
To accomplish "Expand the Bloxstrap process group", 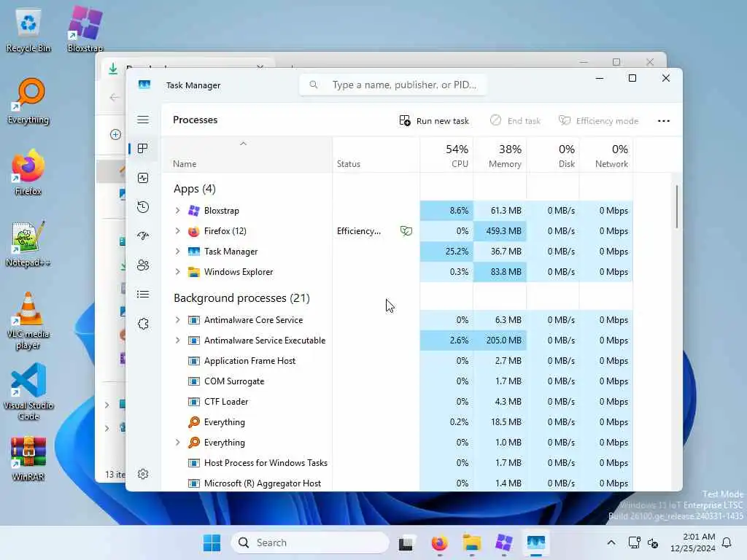I will click(x=178, y=211).
